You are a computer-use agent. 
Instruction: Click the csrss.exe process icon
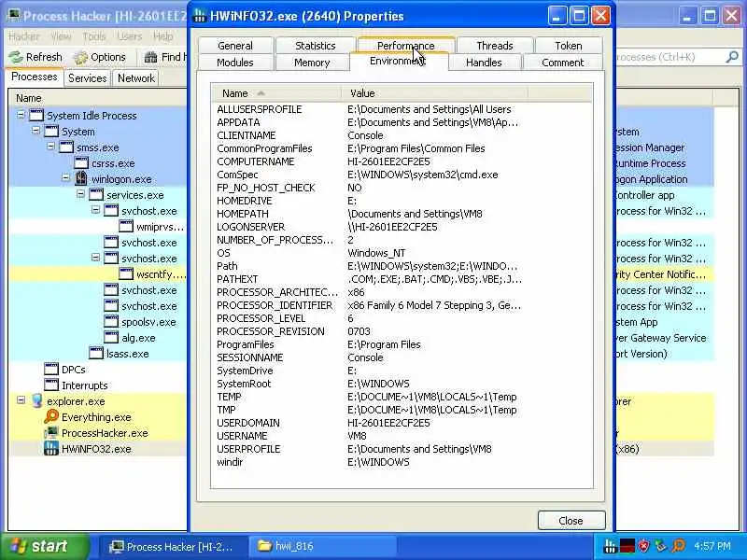click(x=81, y=163)
